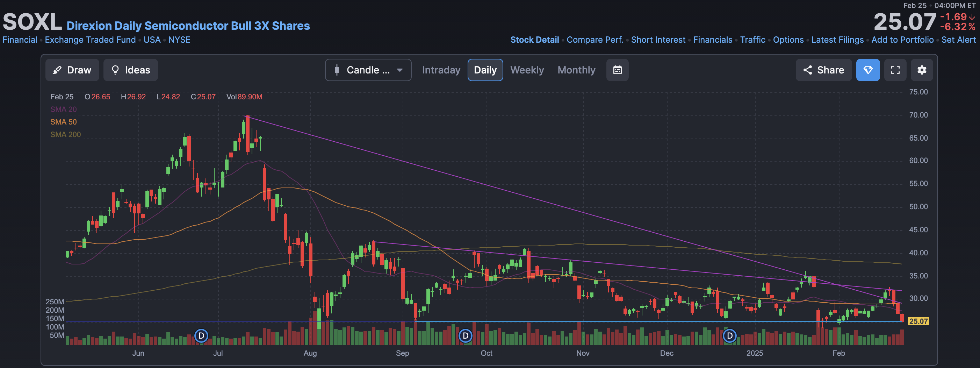Image resolution: width=980 pixels, height=368 pixels.
Task: Open the Traffic link
Action: pyautogui.click(x=752, y=40)
